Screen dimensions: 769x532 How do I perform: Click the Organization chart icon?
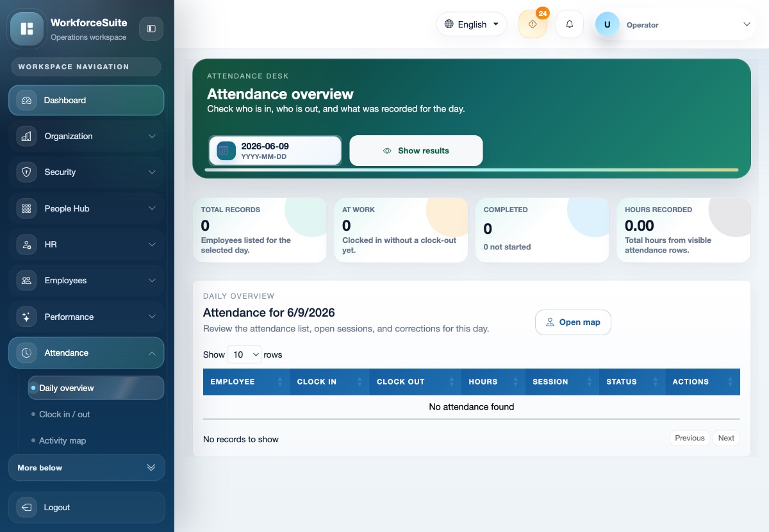(x=26, y=137)
